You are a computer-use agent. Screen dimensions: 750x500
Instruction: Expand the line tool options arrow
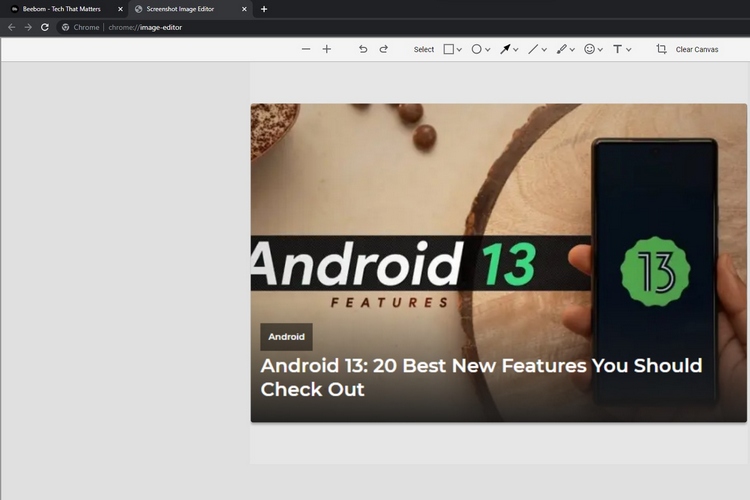pyautogui.click(x=544, y=49)
